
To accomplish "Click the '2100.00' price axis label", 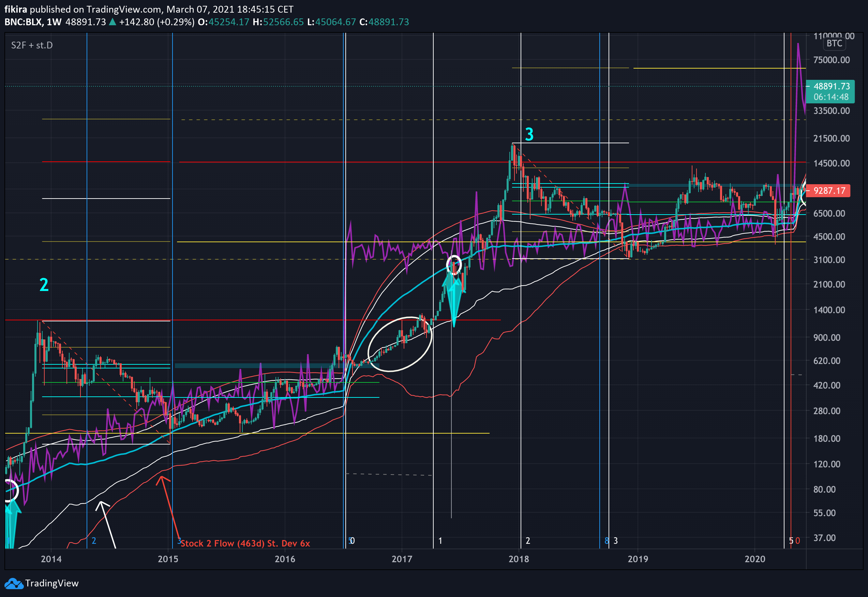I will coord(829,285).
